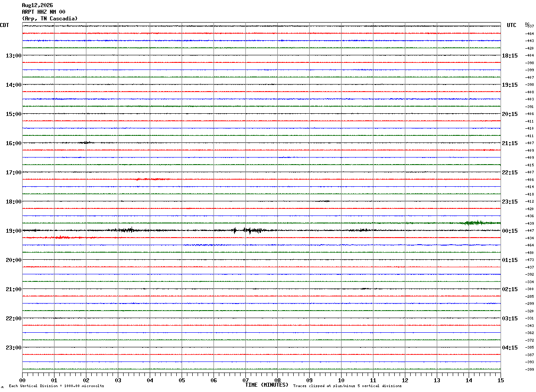Viewport: 536px width, 392px height.
Task: Click the 23:00 CDT time label
Action: click(x=14, y=348)
